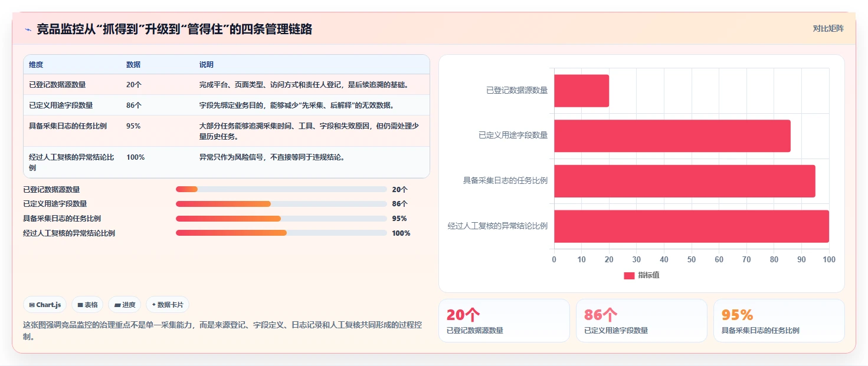
Task: Click the 100% value in the table
Action: click(135, 157)
